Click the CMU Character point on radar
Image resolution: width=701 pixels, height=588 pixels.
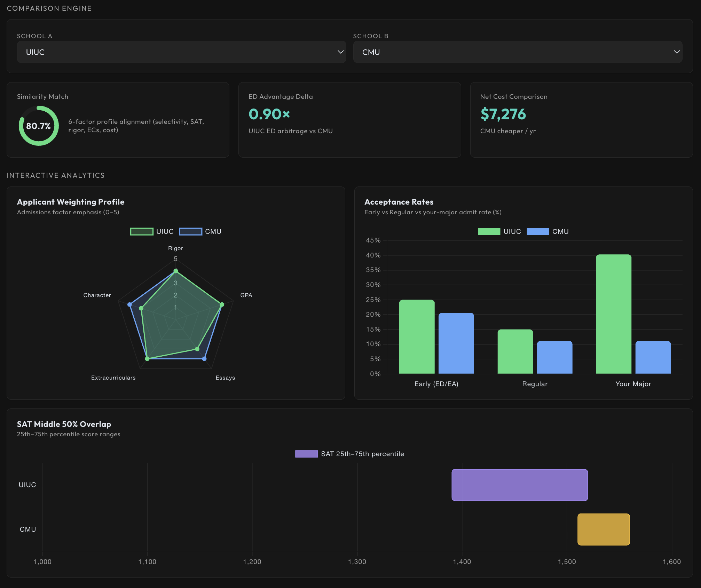129,304
